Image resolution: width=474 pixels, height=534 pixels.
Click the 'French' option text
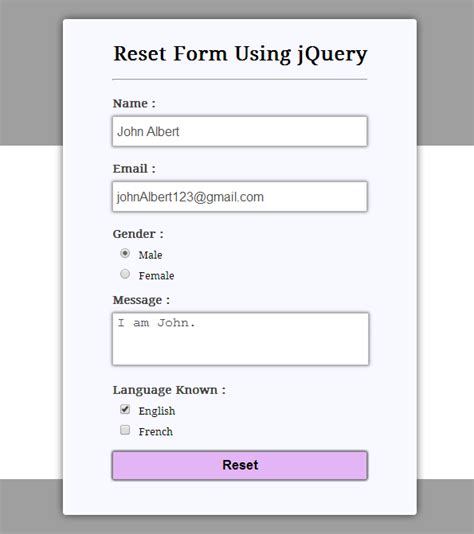point(156,432)
